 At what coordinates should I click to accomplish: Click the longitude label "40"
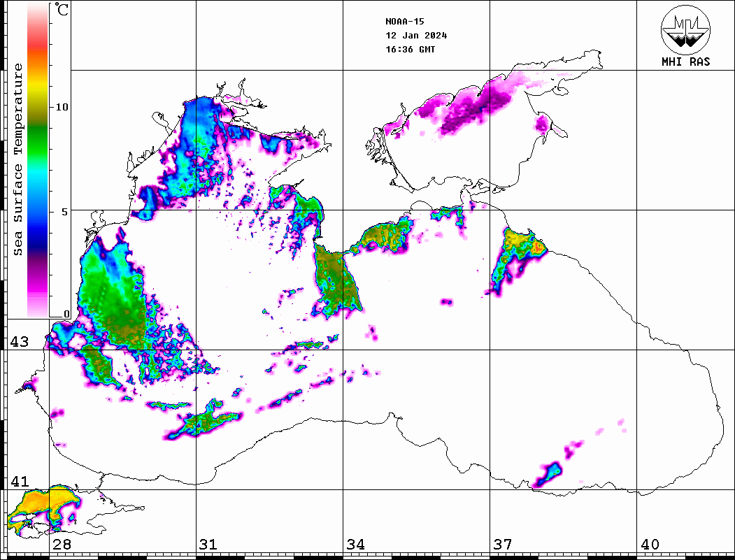pos(650,545)
